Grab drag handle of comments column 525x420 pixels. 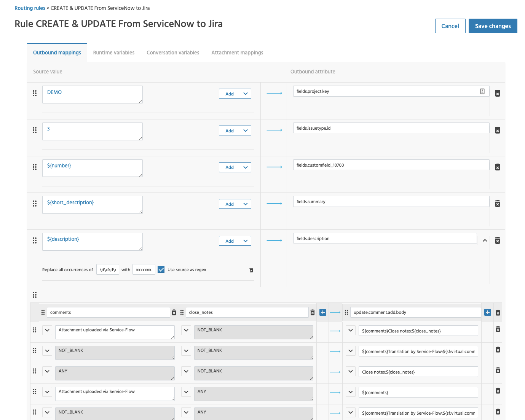tap(43, 312)
